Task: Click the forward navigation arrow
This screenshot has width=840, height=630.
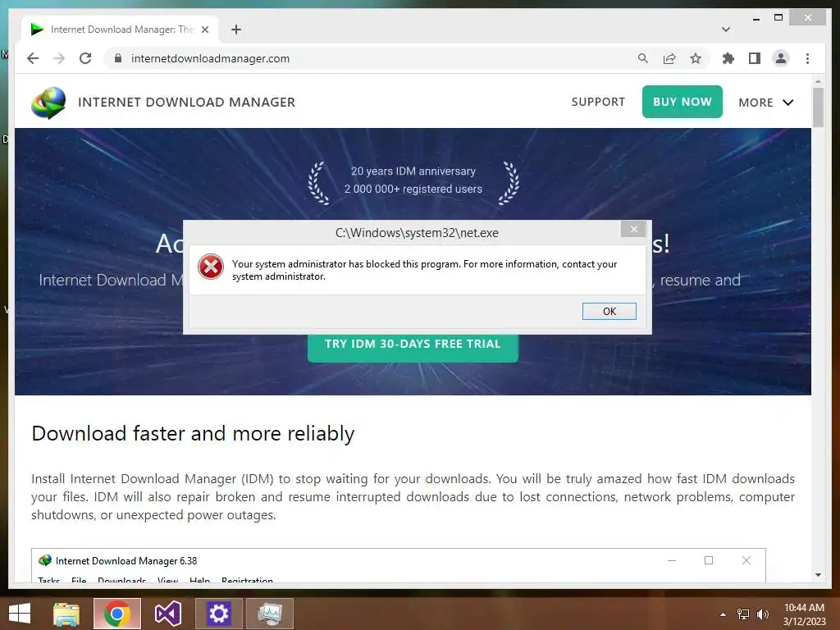Action: pyautogui.click(x=59, y=58)
